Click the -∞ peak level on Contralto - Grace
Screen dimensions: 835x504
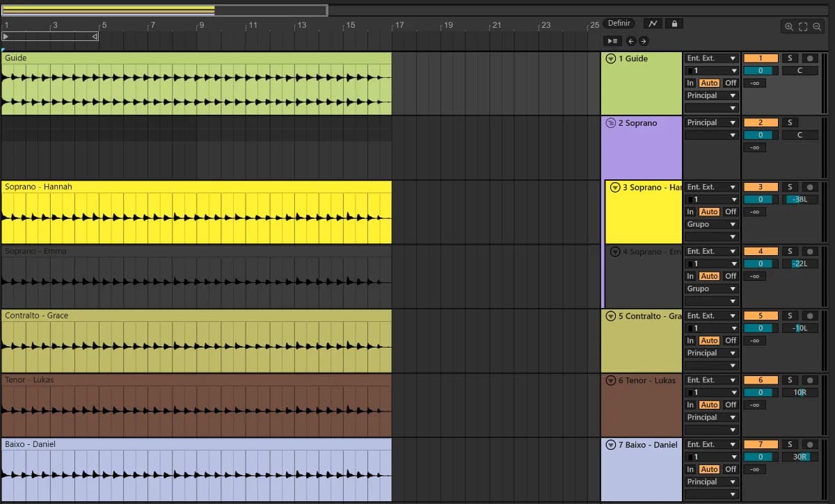pos(754,341)
